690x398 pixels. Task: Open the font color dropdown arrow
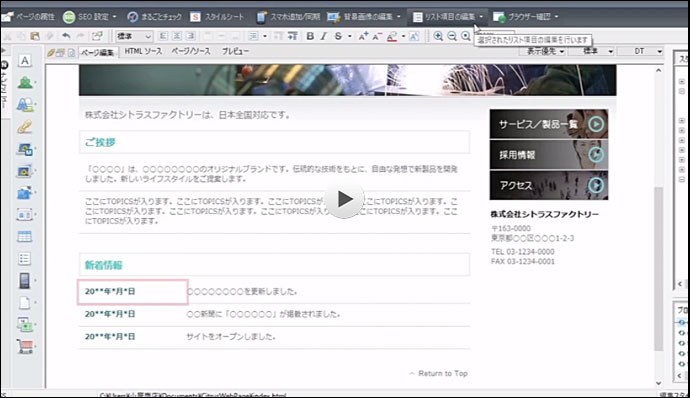403,36
